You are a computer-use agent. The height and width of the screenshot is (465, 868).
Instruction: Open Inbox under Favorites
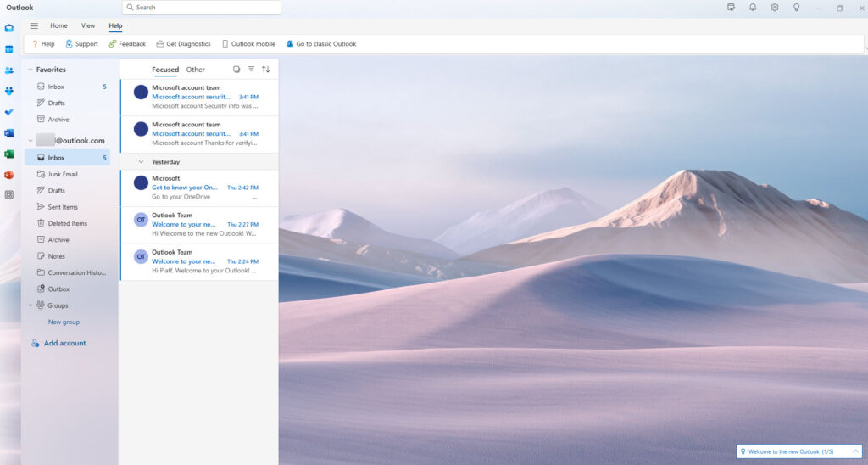pyautogui.click(x=68, y=87)
